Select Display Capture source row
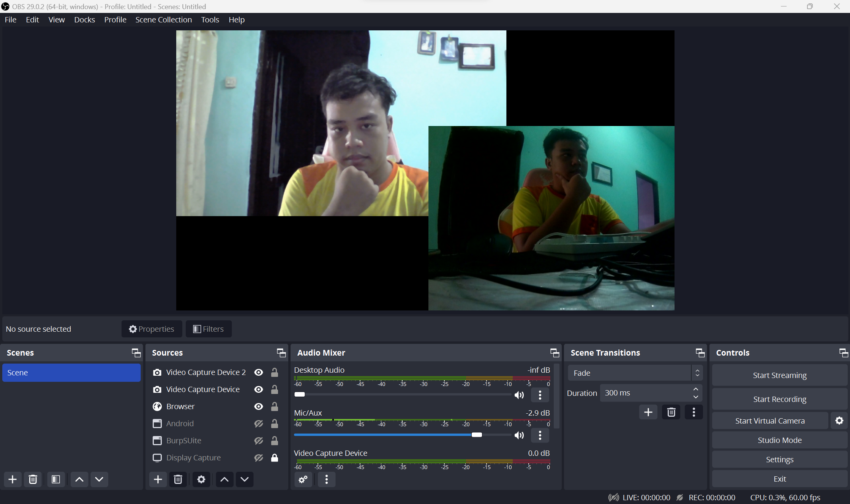This screenshot has width=850, height=504. point(216,458)
